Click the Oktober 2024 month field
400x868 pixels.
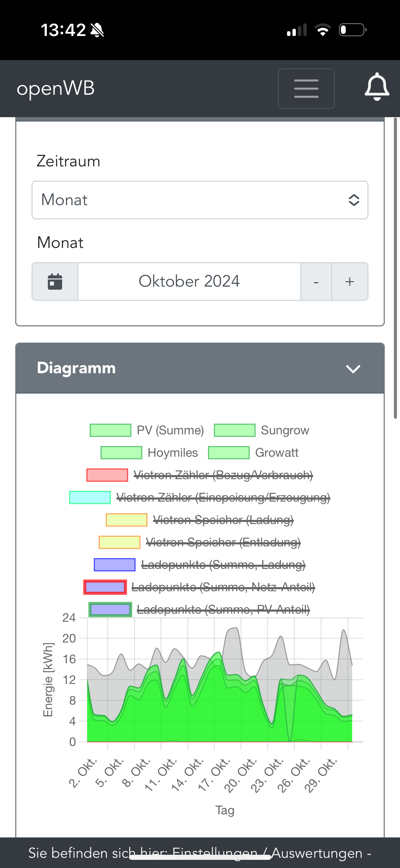tap(189, 282)
